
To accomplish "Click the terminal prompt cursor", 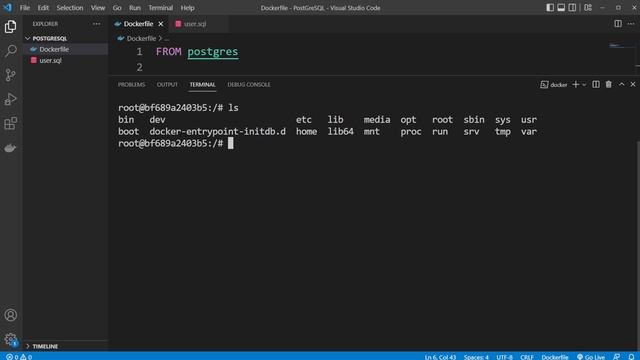I will (231, 143).
